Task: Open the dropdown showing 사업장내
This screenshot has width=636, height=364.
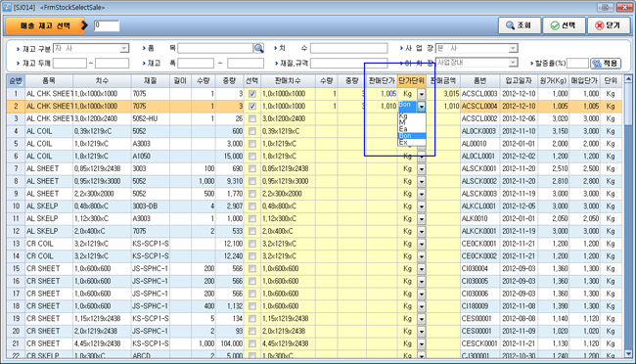Action: coord(513,63)
